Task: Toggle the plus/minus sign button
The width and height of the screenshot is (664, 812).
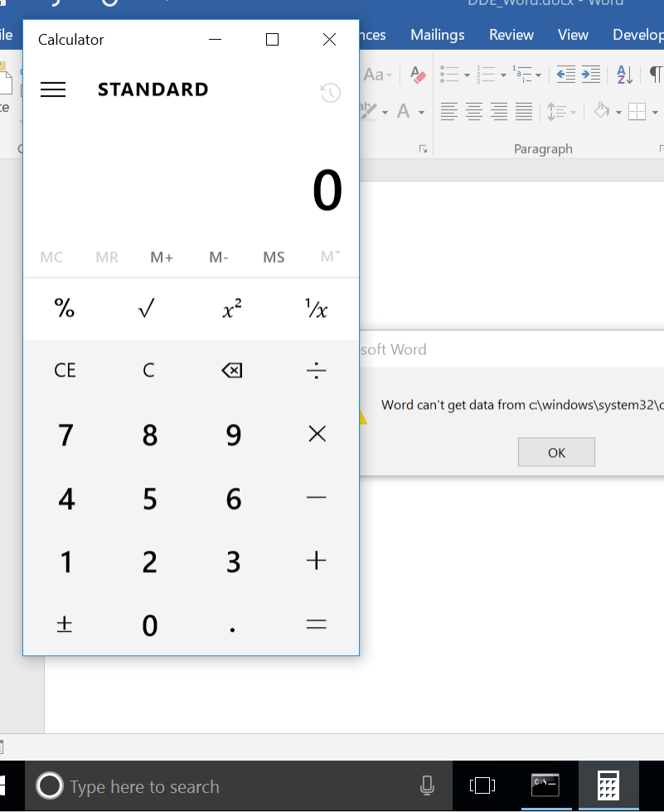Action: [x=65, y=625]
